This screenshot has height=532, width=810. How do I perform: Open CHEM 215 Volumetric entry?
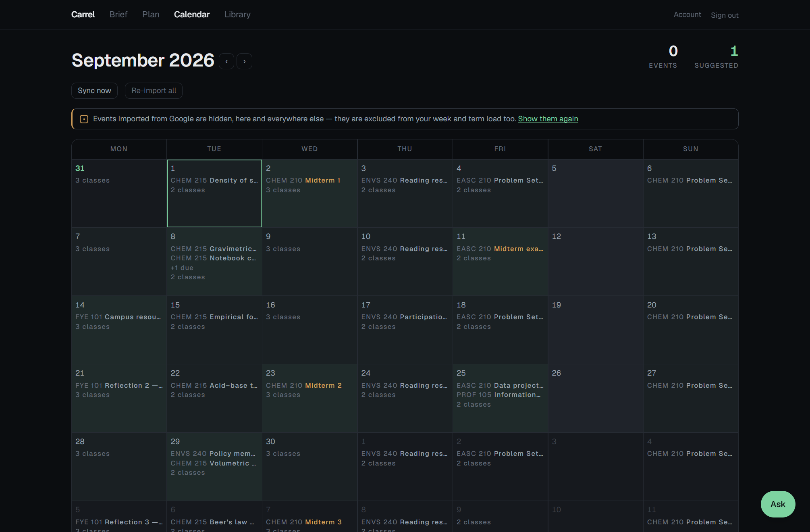pyautogui.click(x=214, y=463)
